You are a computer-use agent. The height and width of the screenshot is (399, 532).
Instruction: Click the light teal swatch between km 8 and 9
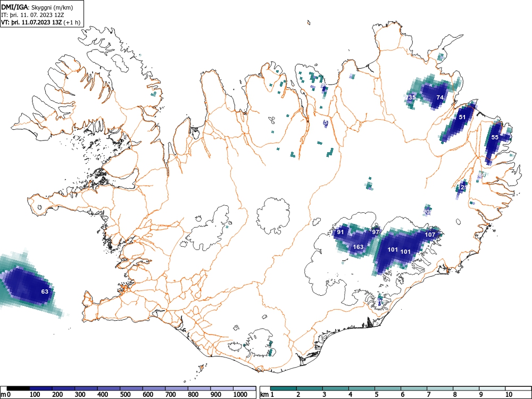(x=466, y=388)
